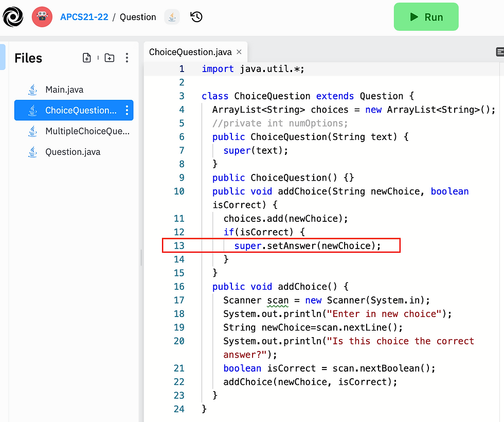Click 'if(isCorrect) {' on line 12

(x=264, y=232)
